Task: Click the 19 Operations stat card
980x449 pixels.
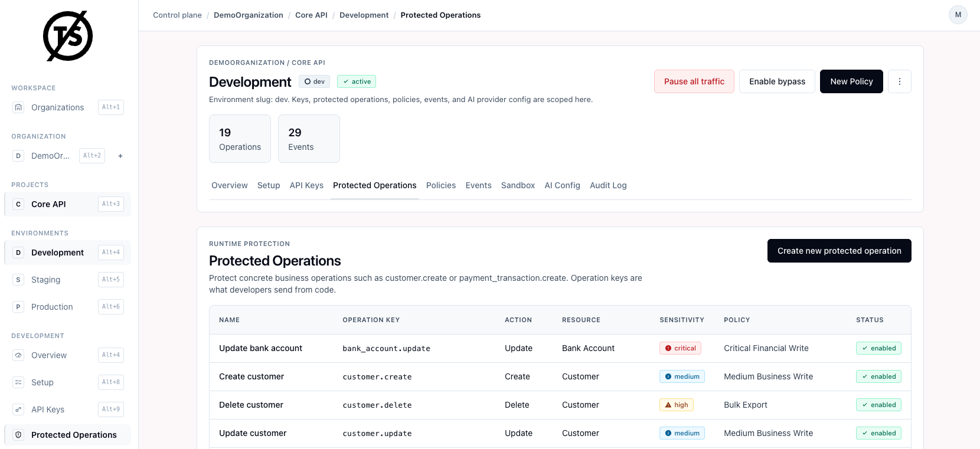Action: (240, 139)
